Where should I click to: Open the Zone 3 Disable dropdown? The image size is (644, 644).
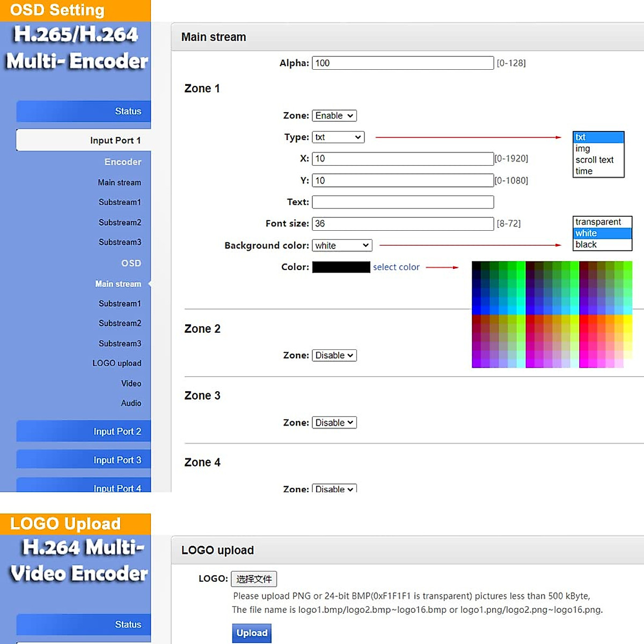click(334, 423)
